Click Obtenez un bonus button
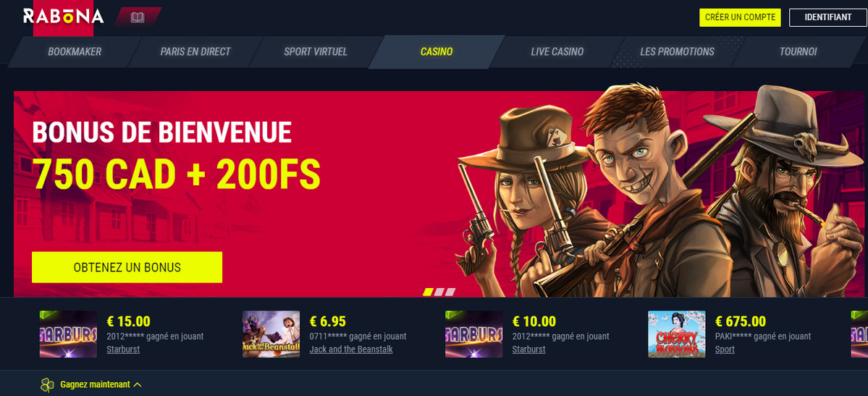 pyautogui.click(x=127, y=268)
